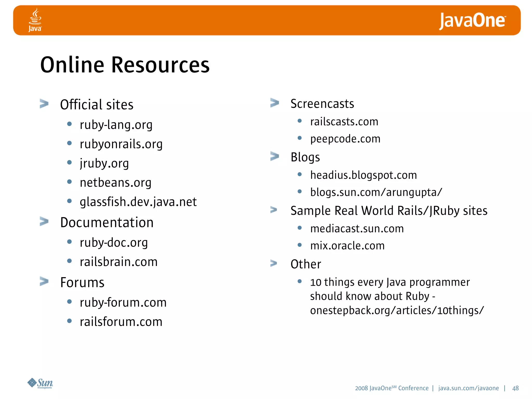Visit headius.blogspot.com blog link
532x399 pixels.
tap(363, 175)
